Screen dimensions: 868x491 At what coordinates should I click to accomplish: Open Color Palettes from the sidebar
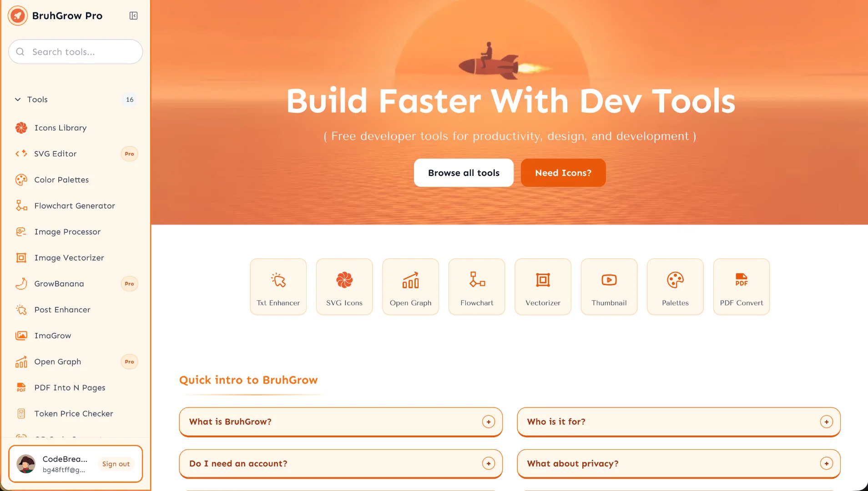pyautogui.click(x=61, y=180)
